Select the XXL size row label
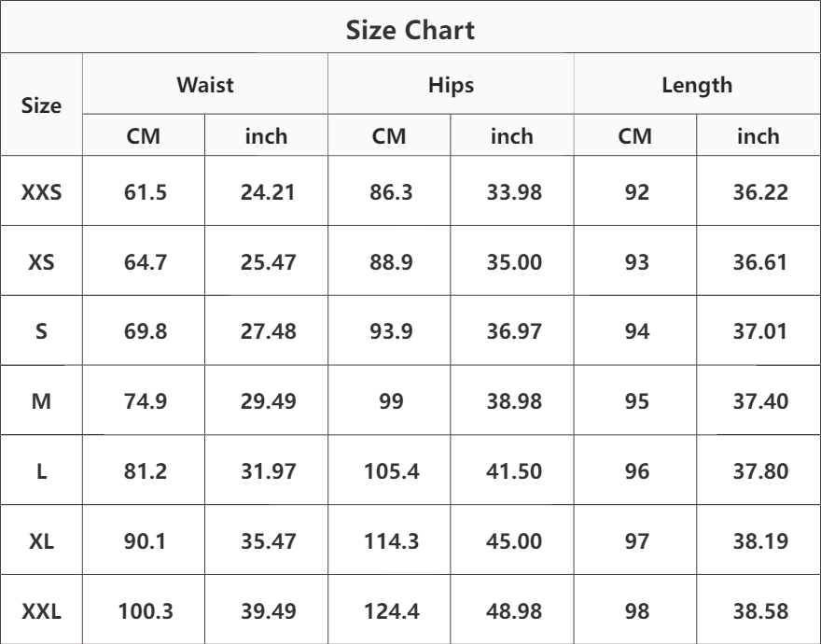The height and width of the screenshot is (644, 821). pyautogui.click(x=41, y=610)
